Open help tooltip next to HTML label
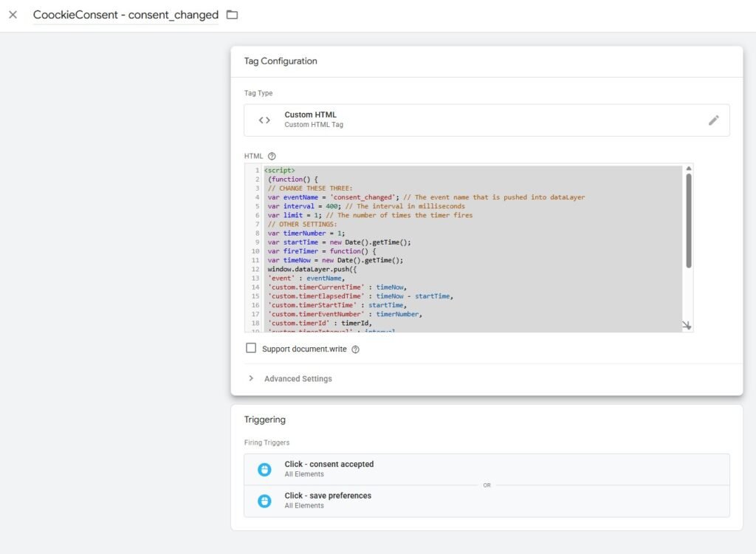The width and height of the screenshot is (756, 554). click(x=272, y=156)
